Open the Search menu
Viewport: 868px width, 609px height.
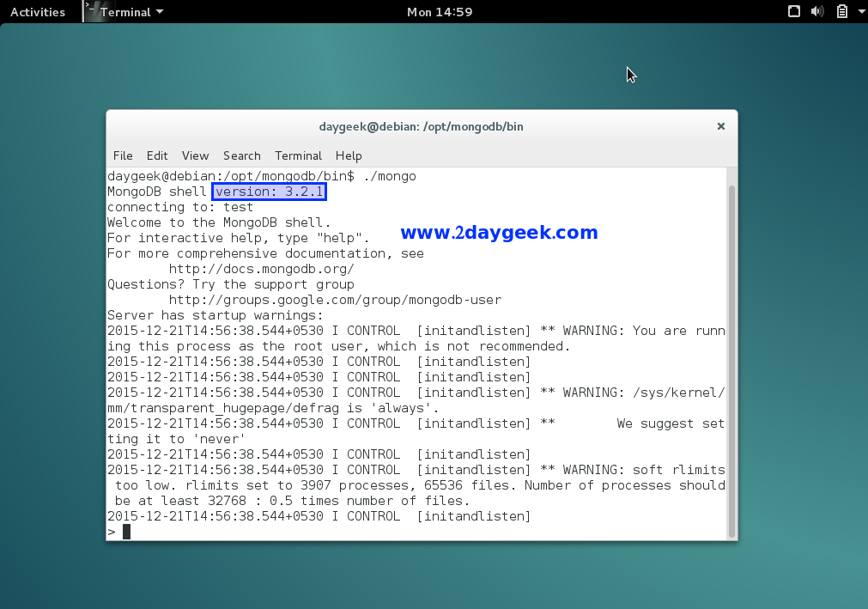pos(242,155)
